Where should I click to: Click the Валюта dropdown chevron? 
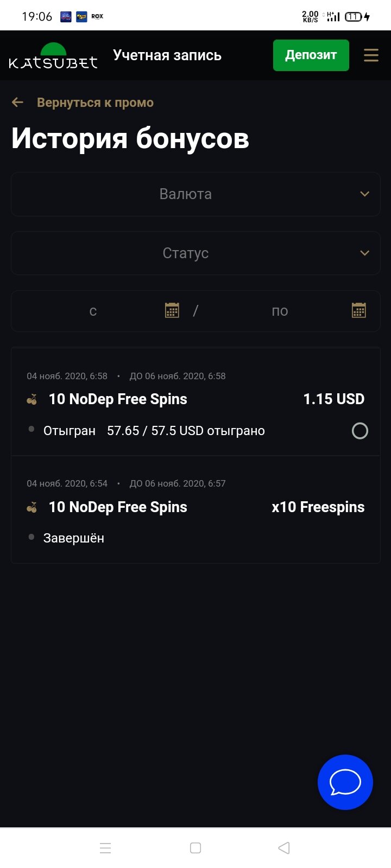tap(365, 194)
